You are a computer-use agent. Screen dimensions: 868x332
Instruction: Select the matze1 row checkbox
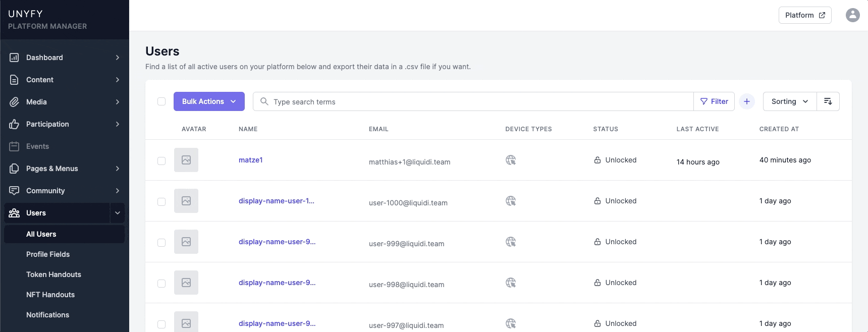(x=161, y=161)
